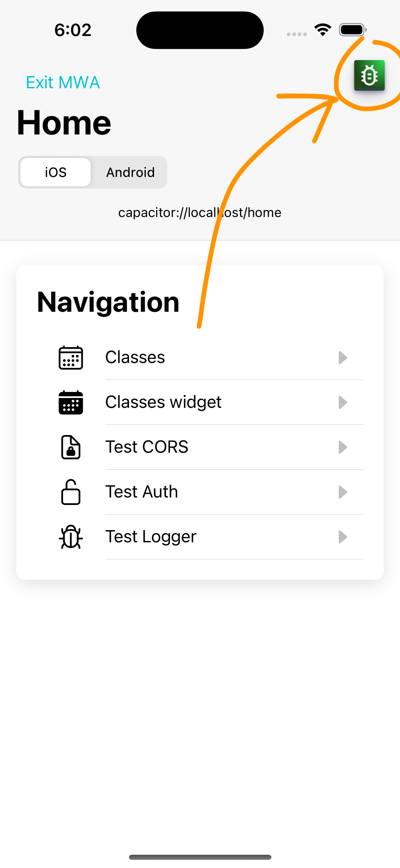The width and height of the screenshot is (400, 868).
Task: Click the Test Logger bug icon
Action: point(71,537)
